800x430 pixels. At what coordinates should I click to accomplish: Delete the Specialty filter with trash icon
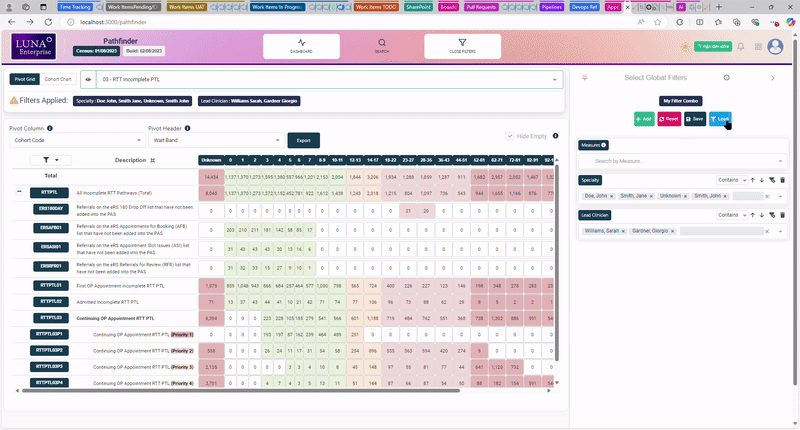tap(783, 180)
